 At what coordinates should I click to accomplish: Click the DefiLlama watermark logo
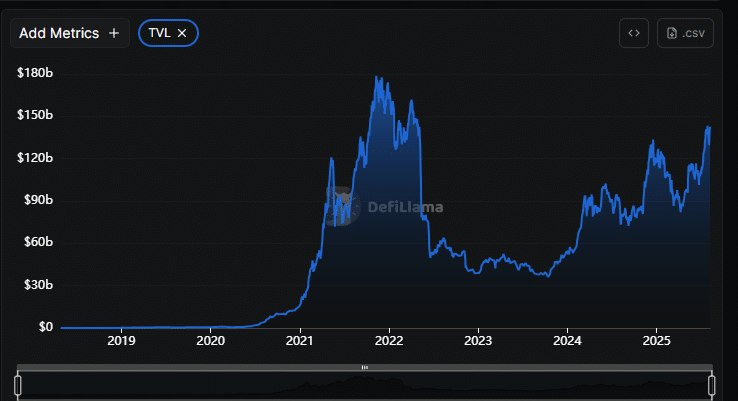pyautogui.click(x=341, y=207)
